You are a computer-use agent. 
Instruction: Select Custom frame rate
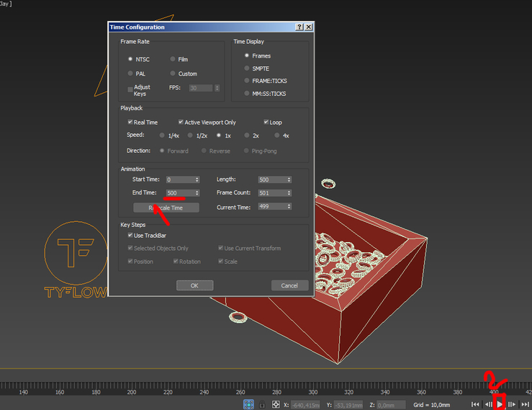pos(173,73)
